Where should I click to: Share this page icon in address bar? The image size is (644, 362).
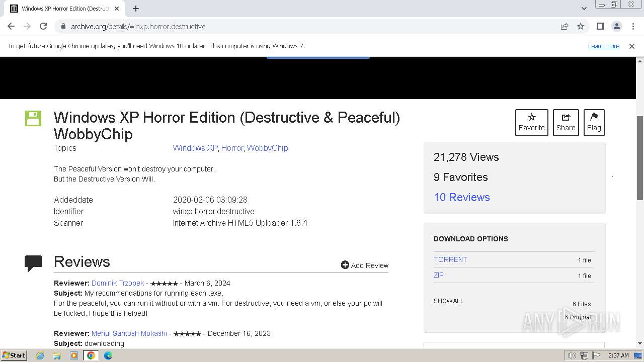565,26
